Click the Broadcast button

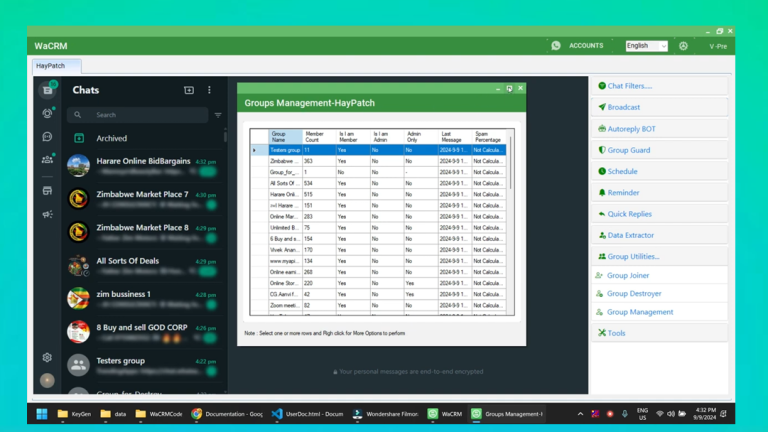click(623, 107)
